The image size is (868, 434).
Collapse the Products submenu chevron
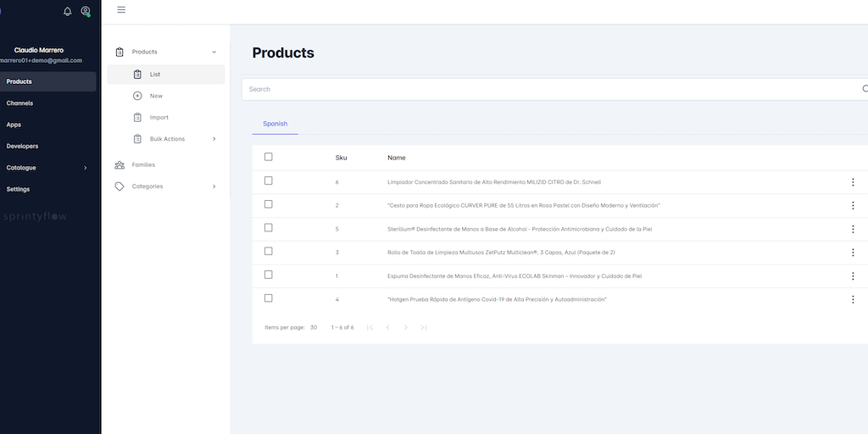click(214, 53)
